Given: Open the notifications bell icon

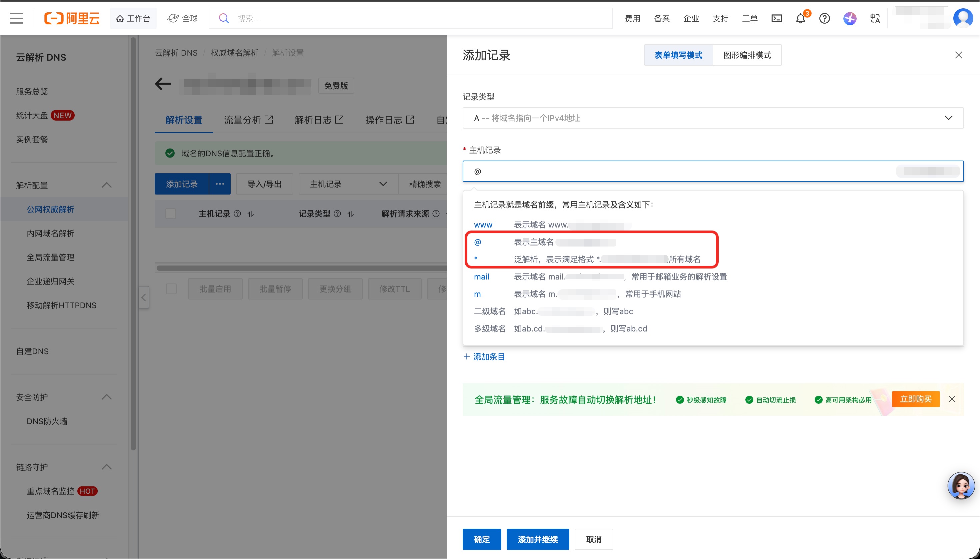Looking at the screenshot, I should pos(801,18).
